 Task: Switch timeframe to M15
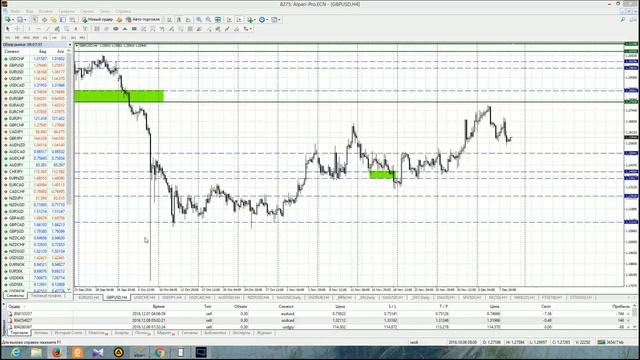(27, 38)
